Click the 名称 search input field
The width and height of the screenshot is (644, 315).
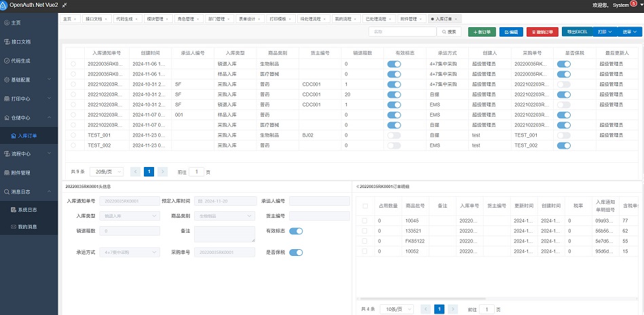pyautogui.click(x=402, y=32)
